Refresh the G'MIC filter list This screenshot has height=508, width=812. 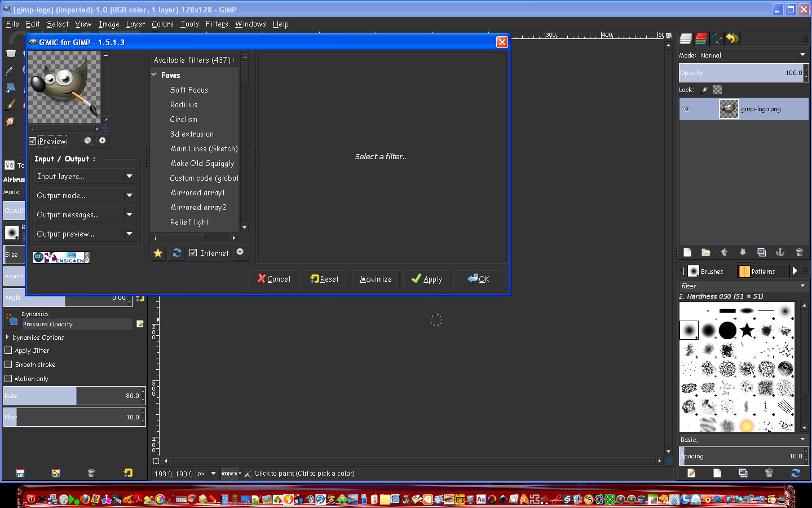point(176,253)
